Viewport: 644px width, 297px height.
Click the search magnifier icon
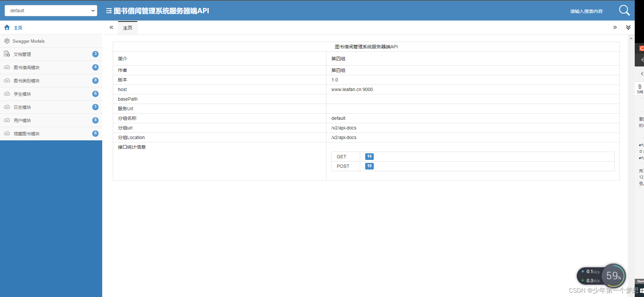coord(624,10)
